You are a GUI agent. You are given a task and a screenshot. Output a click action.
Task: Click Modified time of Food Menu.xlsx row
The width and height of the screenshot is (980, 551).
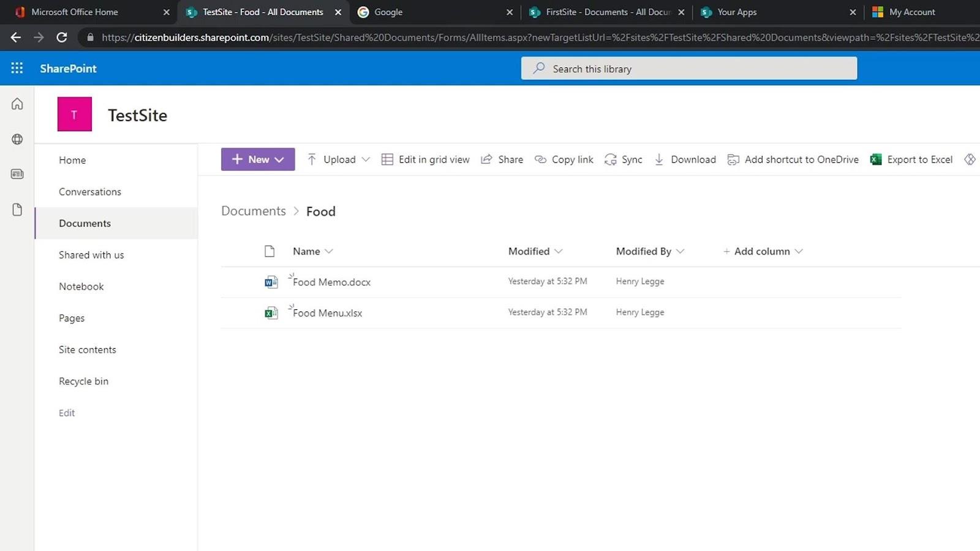[548, 312]
